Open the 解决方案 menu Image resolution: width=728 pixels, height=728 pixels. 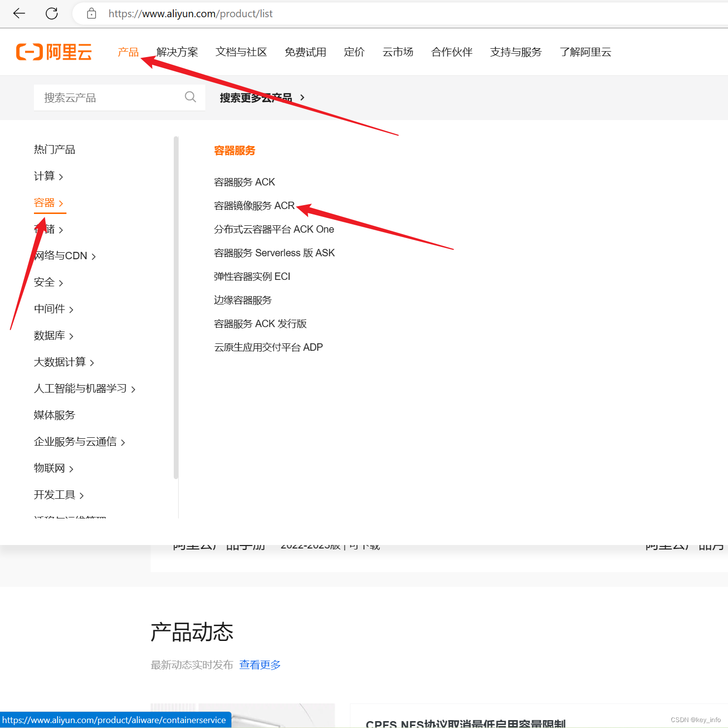tap(177, 52)
